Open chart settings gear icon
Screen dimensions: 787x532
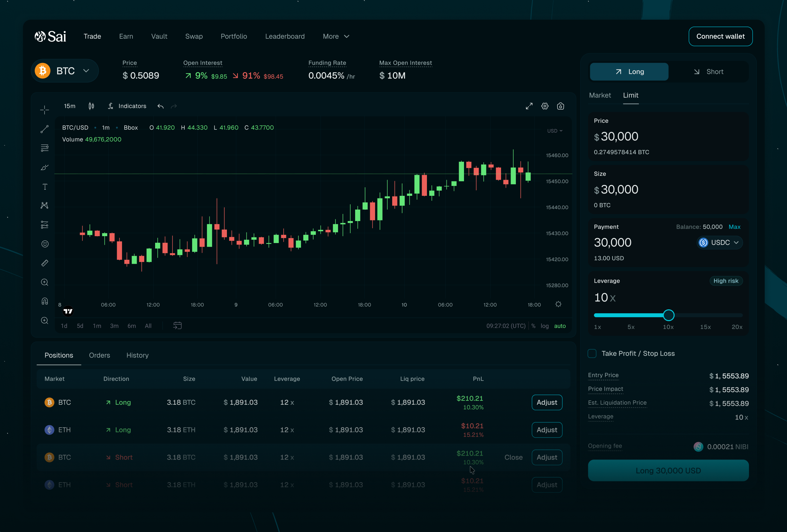tap(545, 106)
